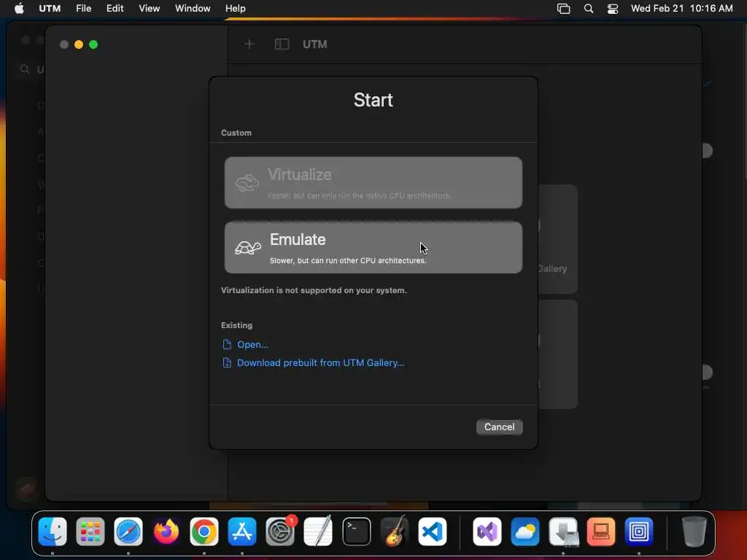Screen dimensions: 747x560
Task: Click the UTM app icon in the Dock
Action: (639, 532)
